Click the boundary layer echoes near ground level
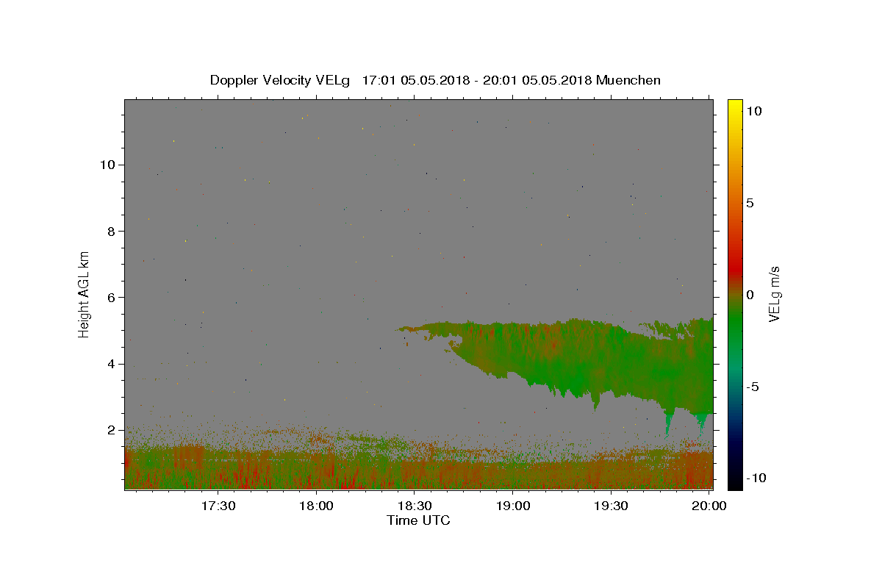Screen dimensions: 882x588 tap(419, 467)
